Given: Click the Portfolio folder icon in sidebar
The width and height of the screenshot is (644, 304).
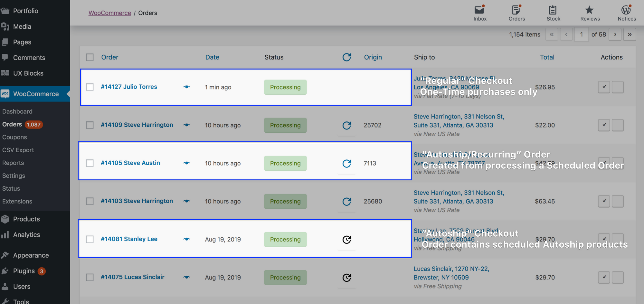Looking at the screenshot, I should tap(5, 11).
